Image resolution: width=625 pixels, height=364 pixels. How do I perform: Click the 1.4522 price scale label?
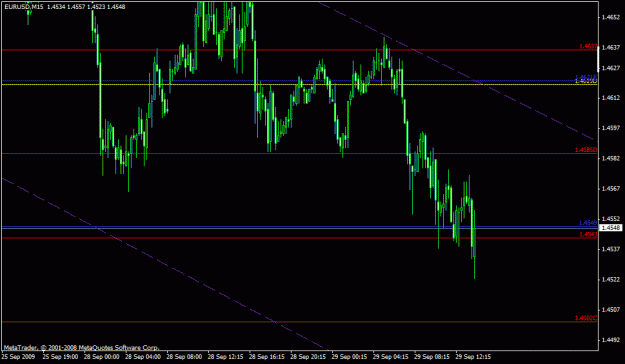611,279
